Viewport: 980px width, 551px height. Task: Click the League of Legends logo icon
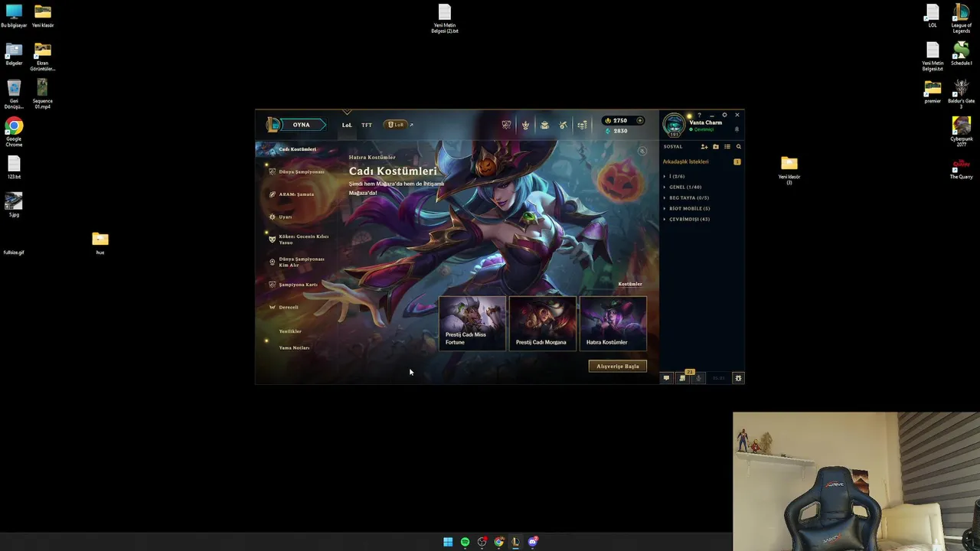tap(273, 125)
